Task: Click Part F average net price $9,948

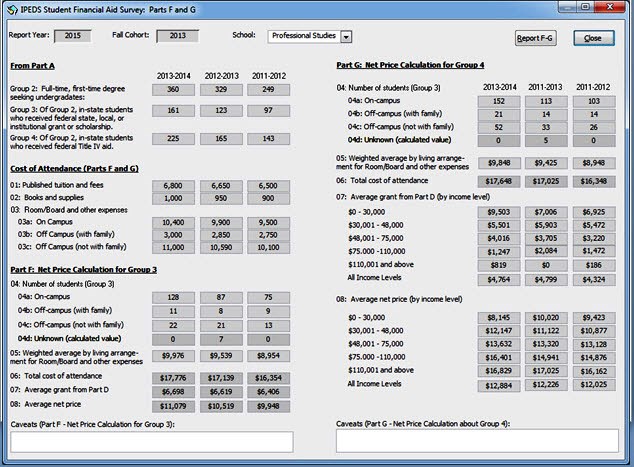Action: pyautogui.click(x=268, y=406)
